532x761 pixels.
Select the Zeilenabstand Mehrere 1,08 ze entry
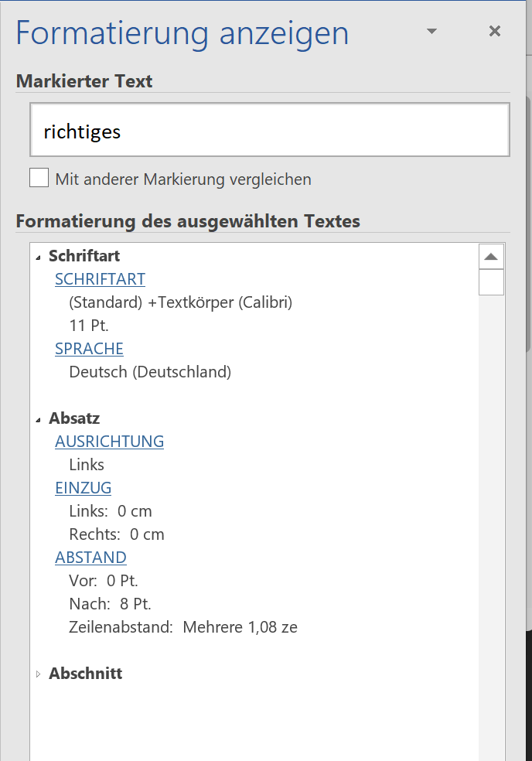[183, 627]
